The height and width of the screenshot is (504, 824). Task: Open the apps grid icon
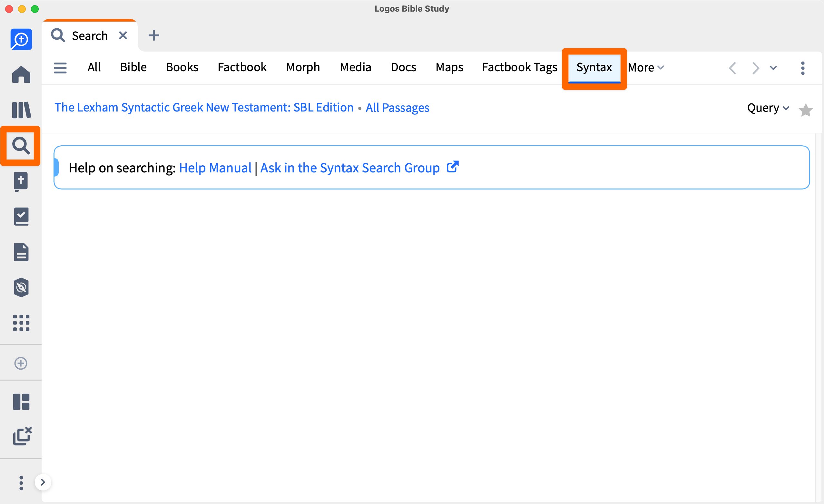(x=21, y=323)
